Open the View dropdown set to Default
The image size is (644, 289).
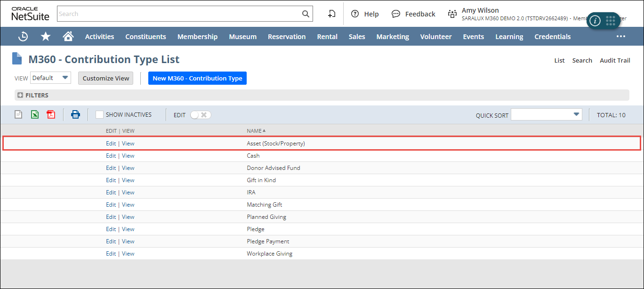tap(50, 78)
